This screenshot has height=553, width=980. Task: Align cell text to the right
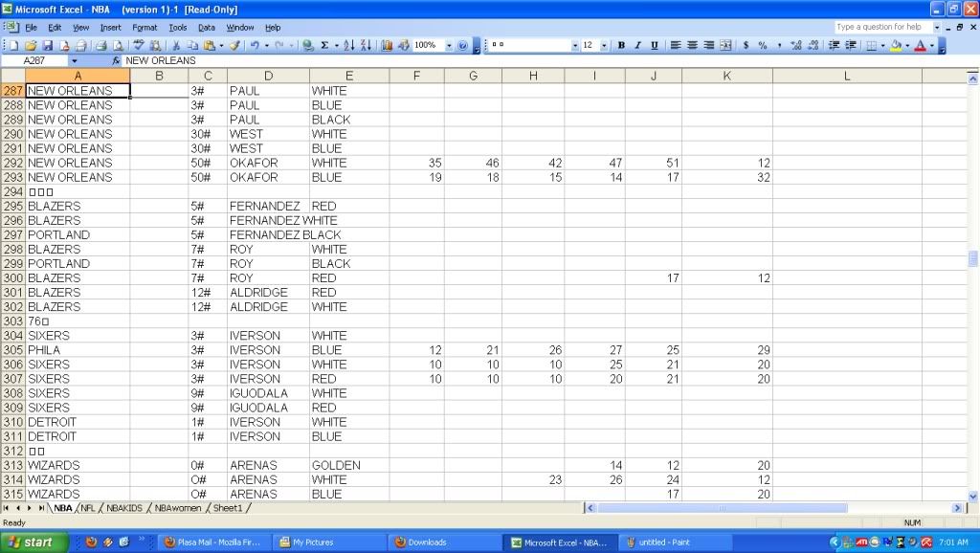[709, 46]
